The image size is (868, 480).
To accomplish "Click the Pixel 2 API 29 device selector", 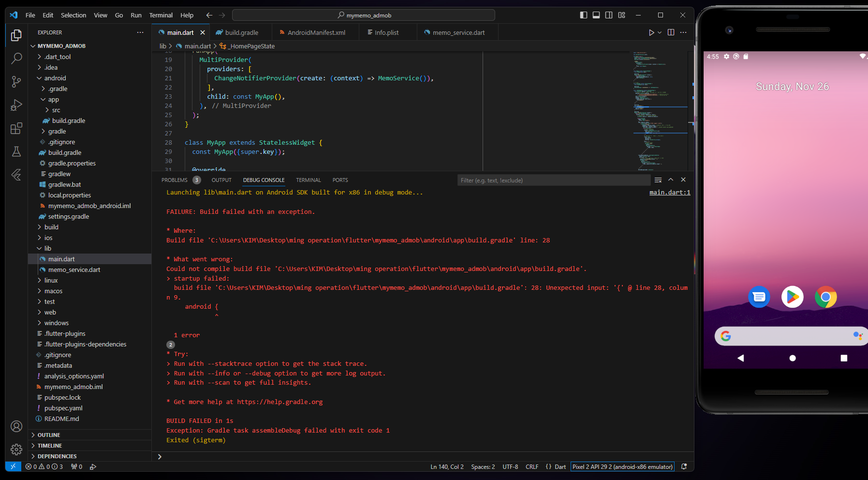I will pyautogui.click(x=622, y=467).
